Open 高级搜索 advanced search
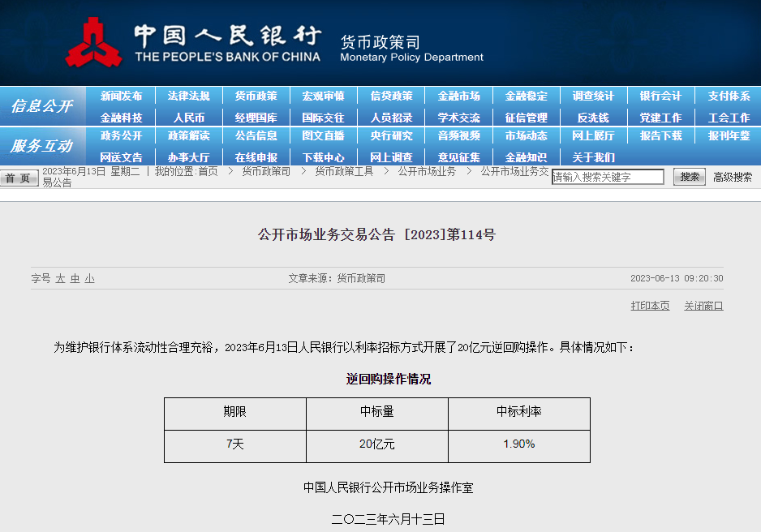The height and width of the screenshot is (532, 761). 733,177
